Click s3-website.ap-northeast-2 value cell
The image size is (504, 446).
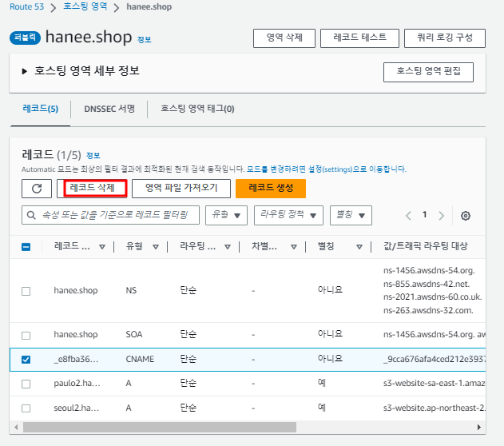(434, 408)
